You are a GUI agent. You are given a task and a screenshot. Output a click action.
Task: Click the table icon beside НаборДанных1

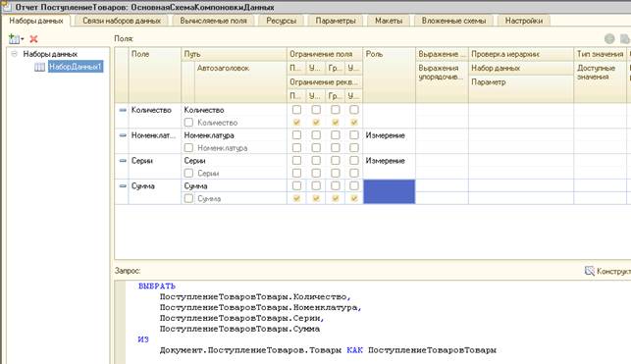click(x=39, y=67)
